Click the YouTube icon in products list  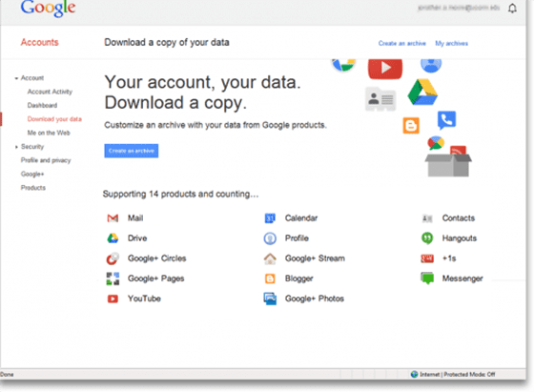pos(113,299)
